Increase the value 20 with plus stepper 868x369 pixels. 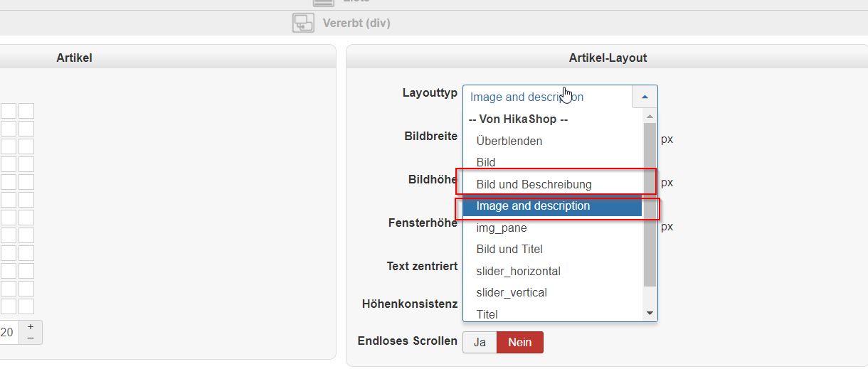(x=31, y=327)
